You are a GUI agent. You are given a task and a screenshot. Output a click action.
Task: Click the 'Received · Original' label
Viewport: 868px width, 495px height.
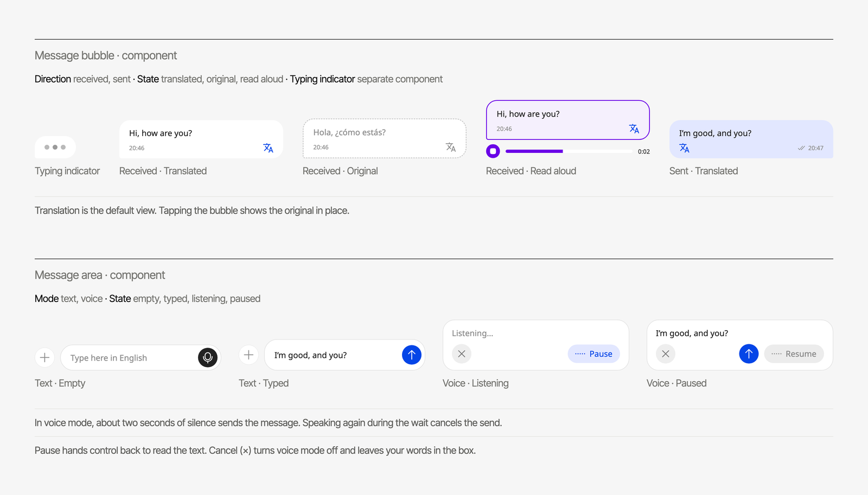340,171
